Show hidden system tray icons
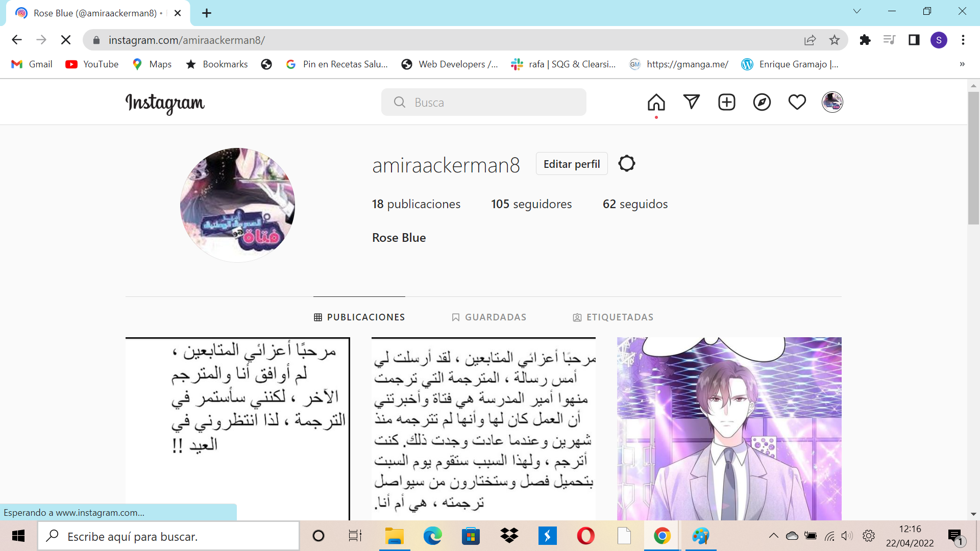Viewport: 980px width, 551px height. click(x=774, y=536)
